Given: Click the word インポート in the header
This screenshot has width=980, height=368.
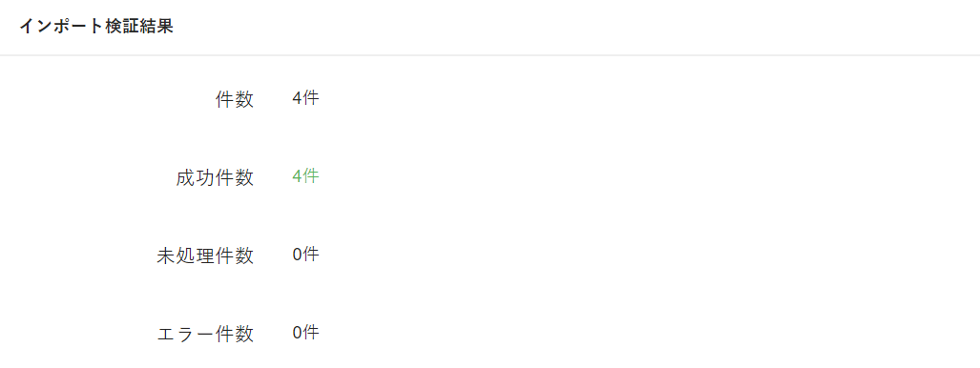Looking at the screenshot, I should click(60, 27).
